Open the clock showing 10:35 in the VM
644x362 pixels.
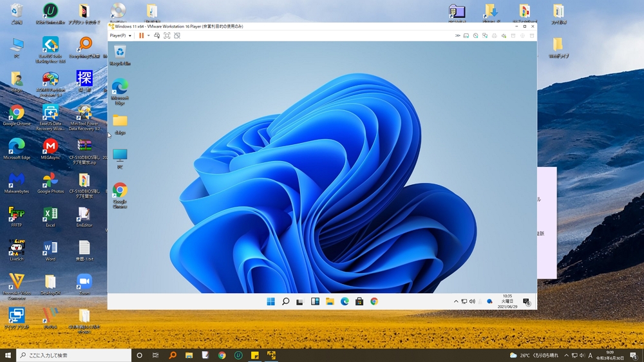pos(507,301)
